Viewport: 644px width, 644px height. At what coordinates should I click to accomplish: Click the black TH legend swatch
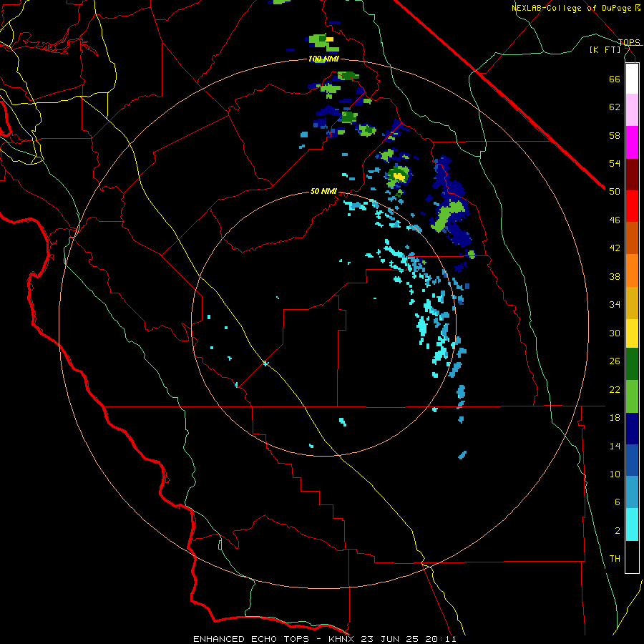tap(632, 557)
